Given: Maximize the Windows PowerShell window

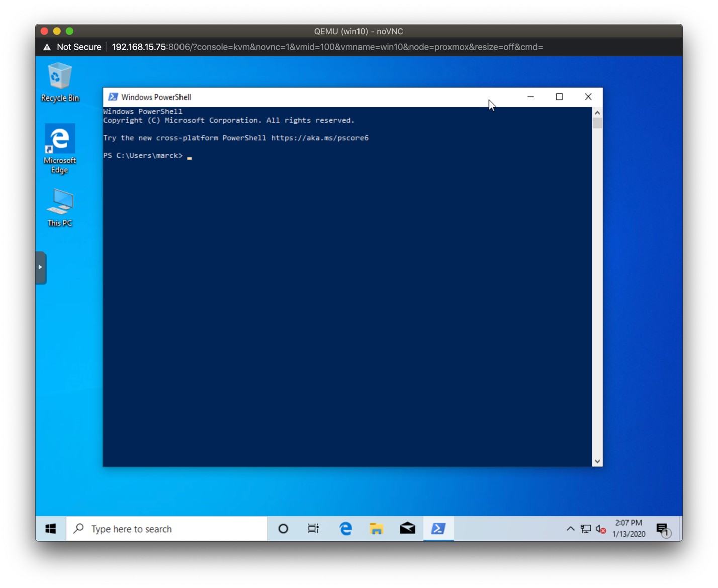Looking at the screenshot, I should click(559, 97).
